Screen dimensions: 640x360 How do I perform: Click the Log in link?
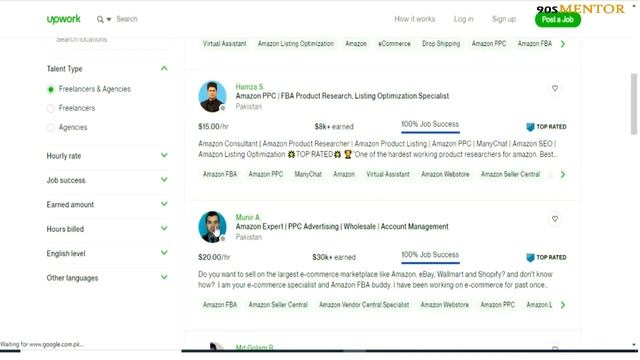pyautogui.click(x=463, y=19)
